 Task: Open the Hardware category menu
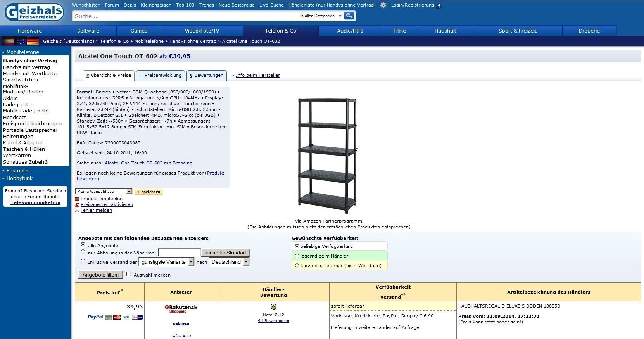point(30,31)
